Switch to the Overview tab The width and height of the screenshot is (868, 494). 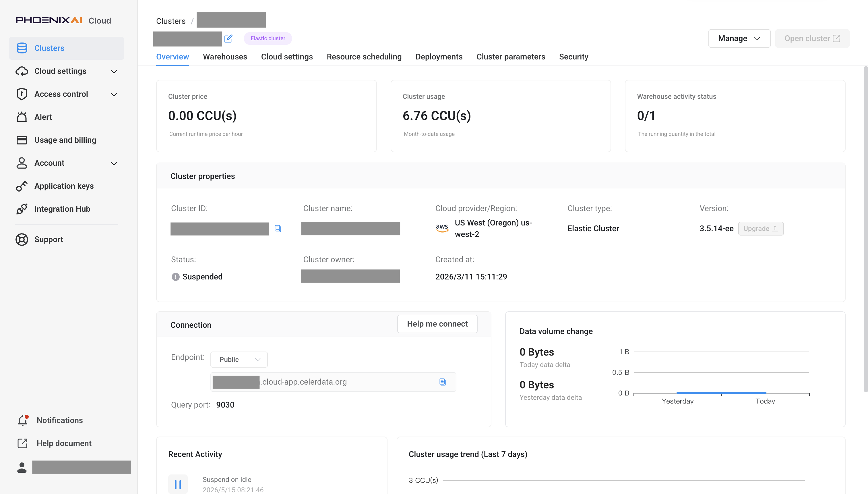coord(173,57)
